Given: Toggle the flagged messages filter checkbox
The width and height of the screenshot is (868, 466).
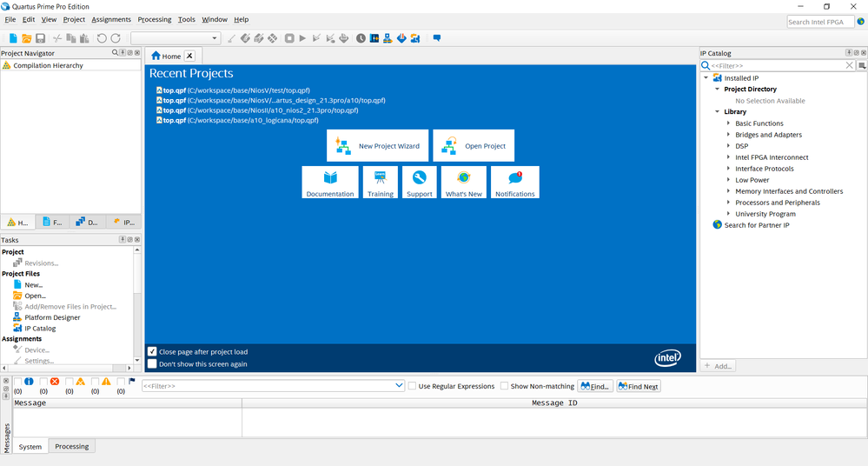Looking at the screenshot, I should pyautogui.click(x=121, y=381).
